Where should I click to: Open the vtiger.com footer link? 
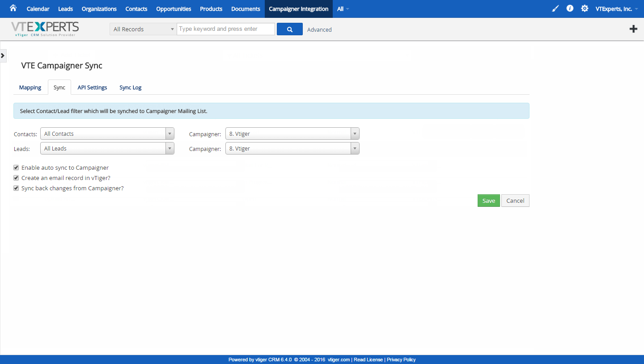(x=339, y=360)
